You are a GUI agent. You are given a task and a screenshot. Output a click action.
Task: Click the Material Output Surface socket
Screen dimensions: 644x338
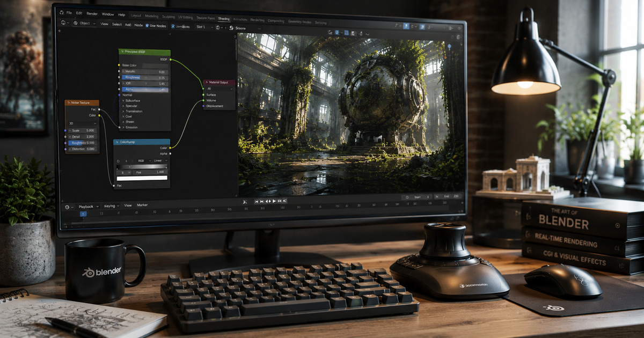pyautogui.click(x=203, y=94)
